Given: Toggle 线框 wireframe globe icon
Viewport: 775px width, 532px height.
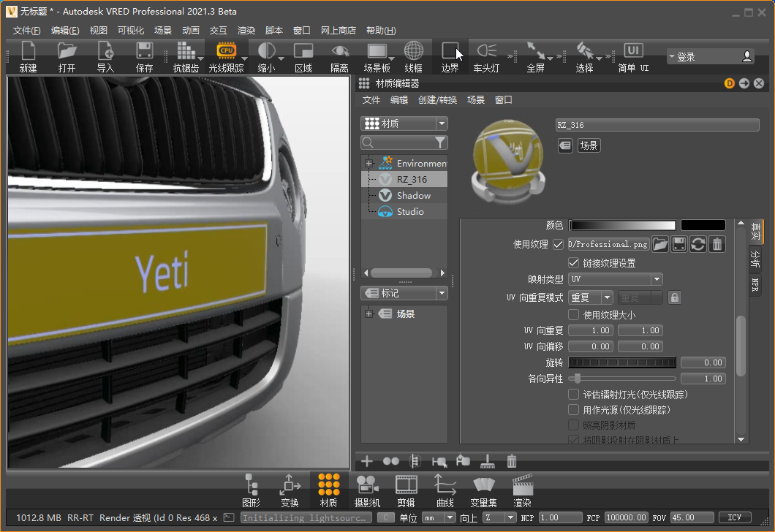Looking at the screenshot, I should coord(413,57).
